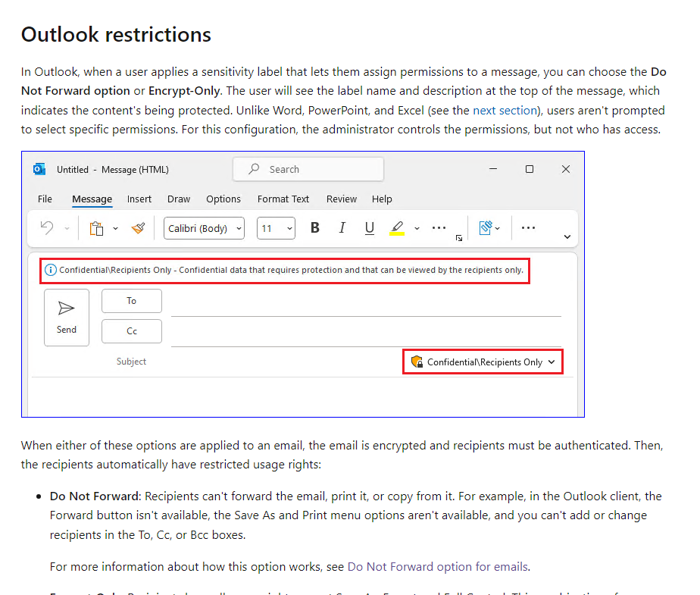
Task: Switch to the Draw tab
Action: tap(179, 199)
